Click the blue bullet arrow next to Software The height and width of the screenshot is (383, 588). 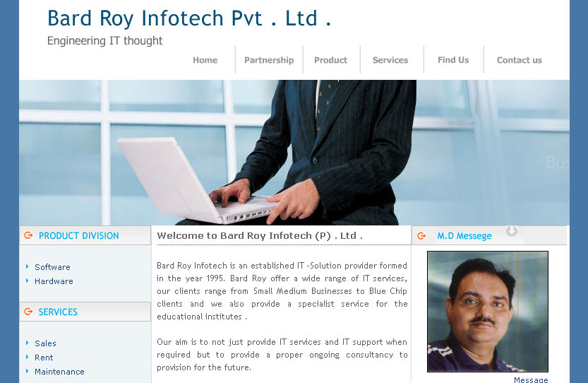click(27, 266)
